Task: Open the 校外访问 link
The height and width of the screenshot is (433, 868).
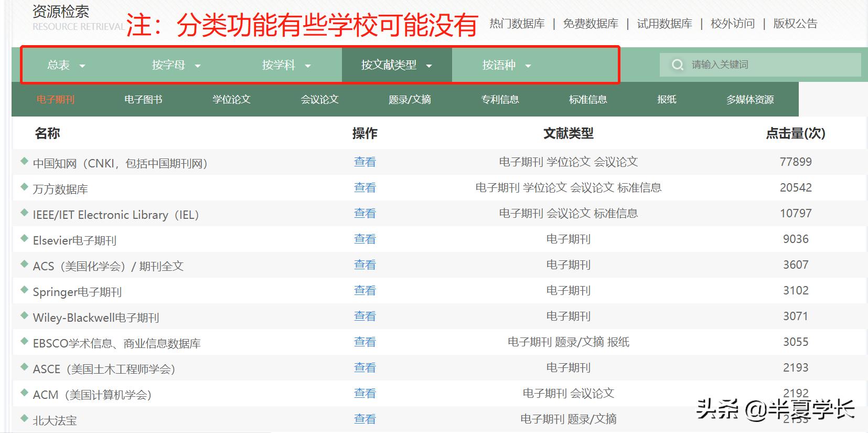Action: [733, 24]
